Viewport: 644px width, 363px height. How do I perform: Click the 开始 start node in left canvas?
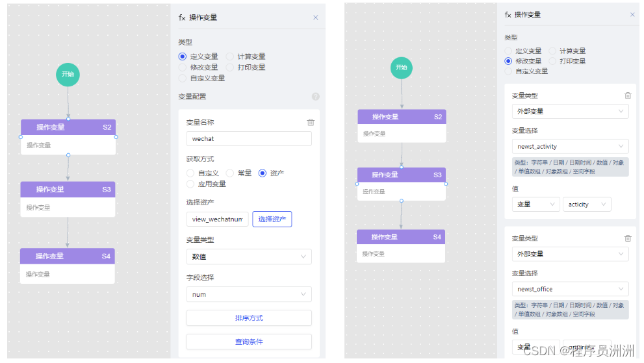68,75
